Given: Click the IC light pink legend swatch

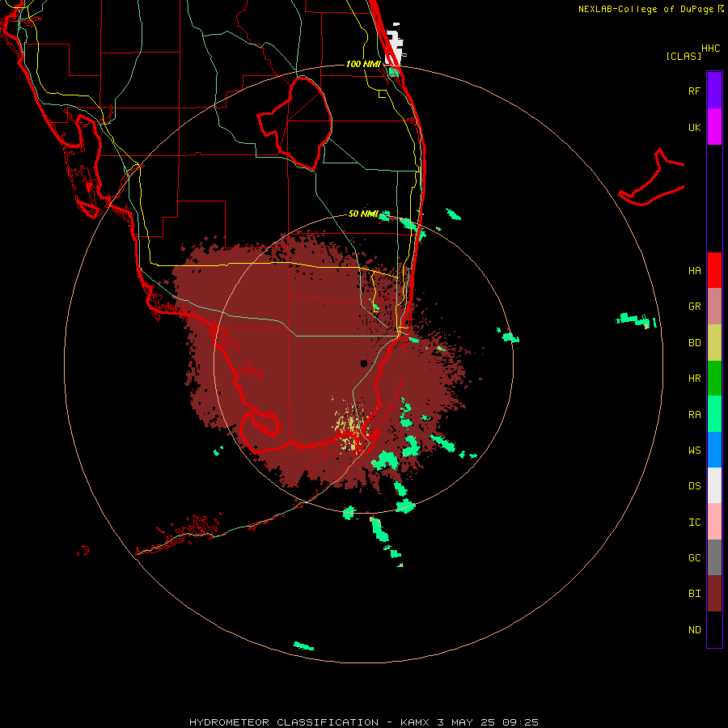Looking at the screenshot, I should [x=714, y=522].
